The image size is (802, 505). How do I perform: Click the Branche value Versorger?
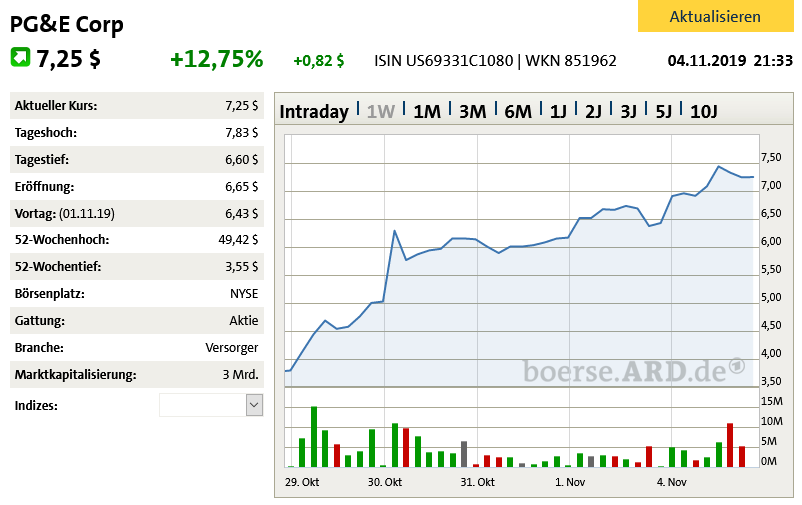232,348
